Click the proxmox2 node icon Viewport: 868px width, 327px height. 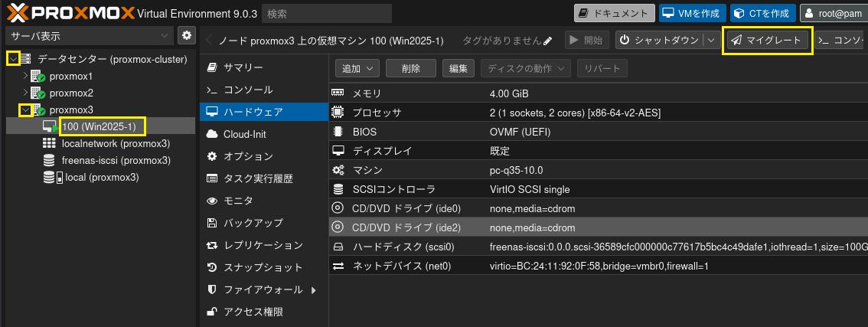click(38, 93)
